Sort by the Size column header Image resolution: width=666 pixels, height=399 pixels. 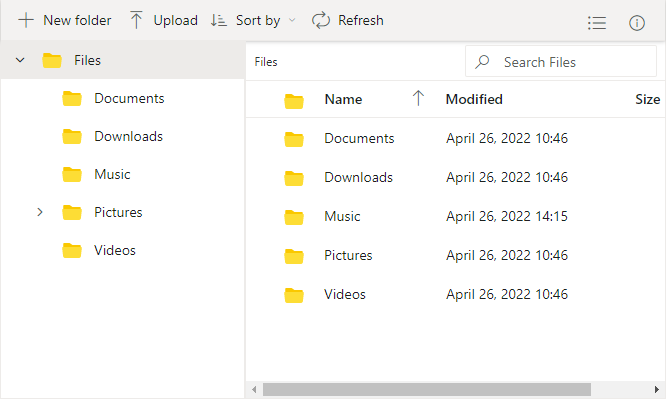point(647,99)
